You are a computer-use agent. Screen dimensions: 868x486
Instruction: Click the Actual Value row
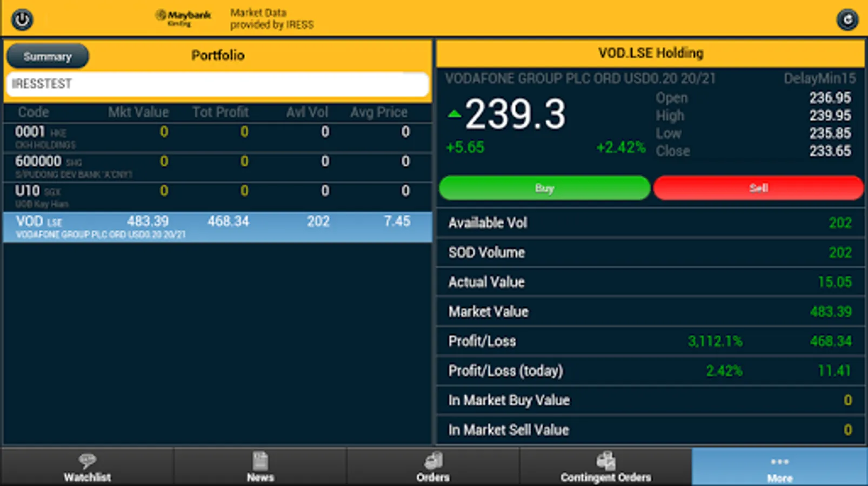coord(650,282)
